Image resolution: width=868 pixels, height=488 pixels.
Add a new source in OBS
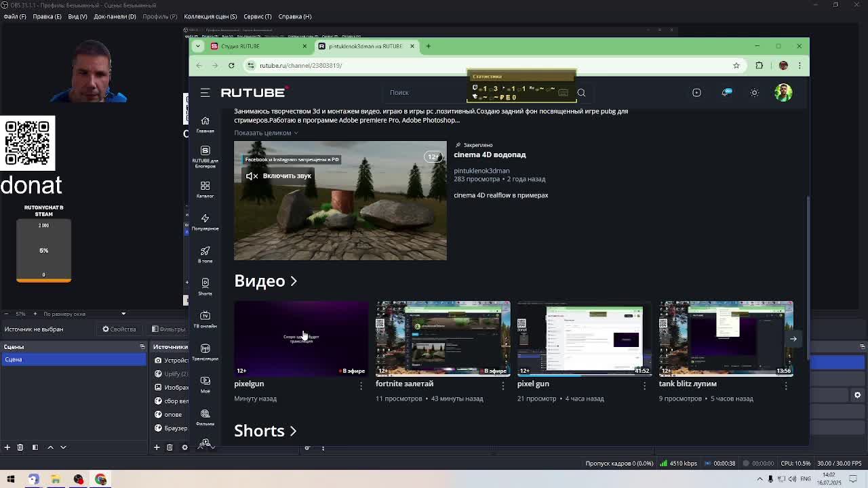click(157, 447)
